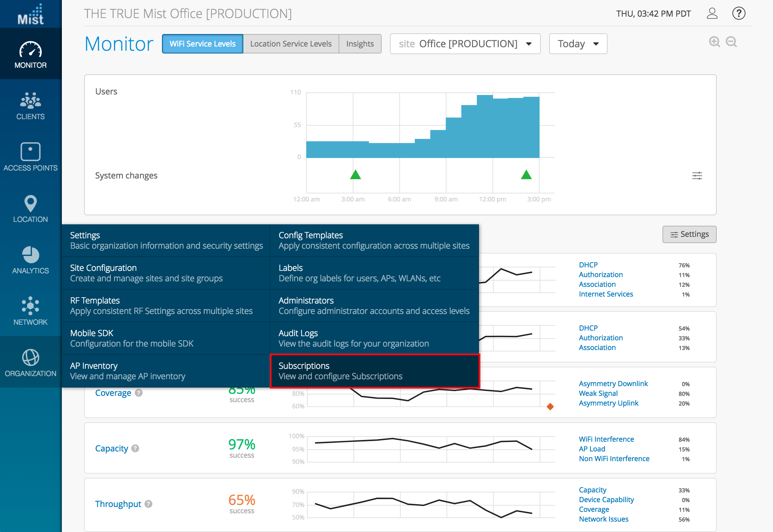Switch to Location Service Levels tab
This screenshot has height=532, width=773.
click(291, 44)
